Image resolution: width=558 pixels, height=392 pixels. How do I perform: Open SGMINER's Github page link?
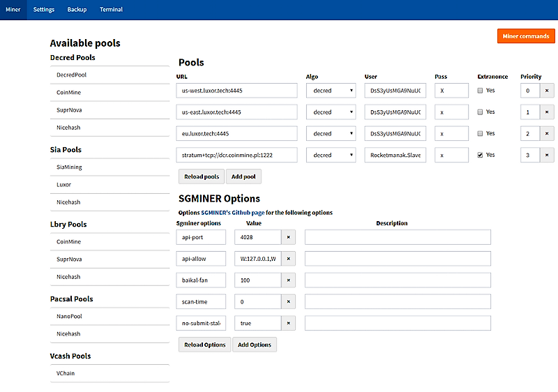click(x=233, y=213)
